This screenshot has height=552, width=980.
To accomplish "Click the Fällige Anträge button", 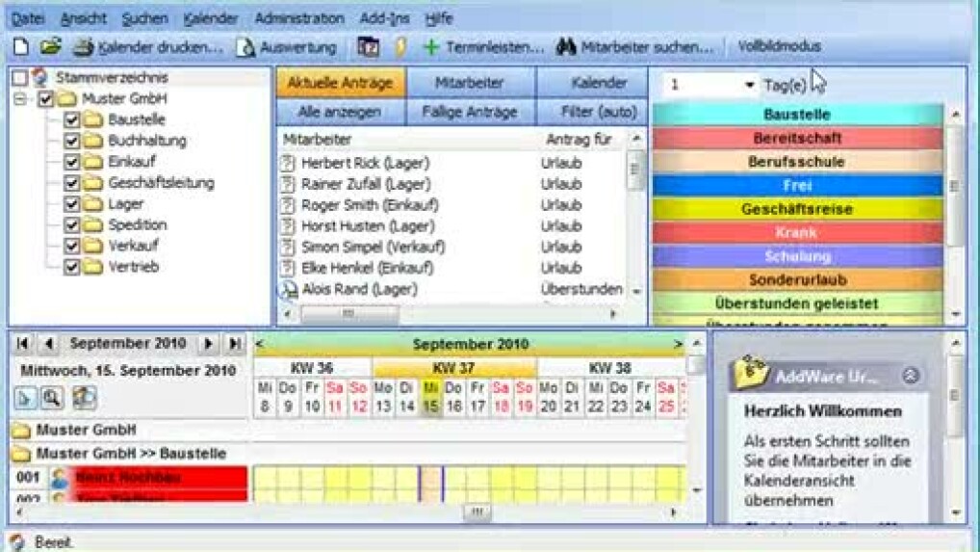I will point(469,112).
